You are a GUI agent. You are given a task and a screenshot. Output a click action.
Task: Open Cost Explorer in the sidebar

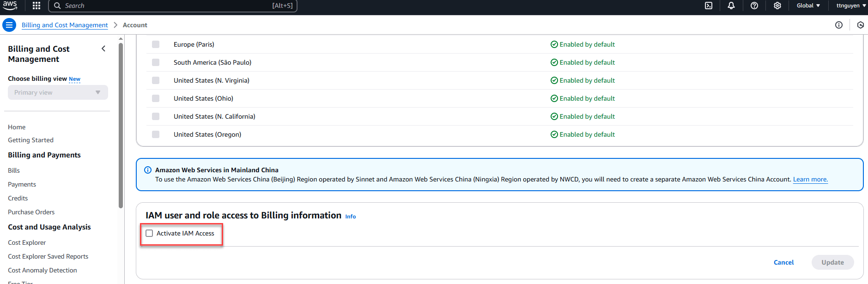click(x=27, y=242)
